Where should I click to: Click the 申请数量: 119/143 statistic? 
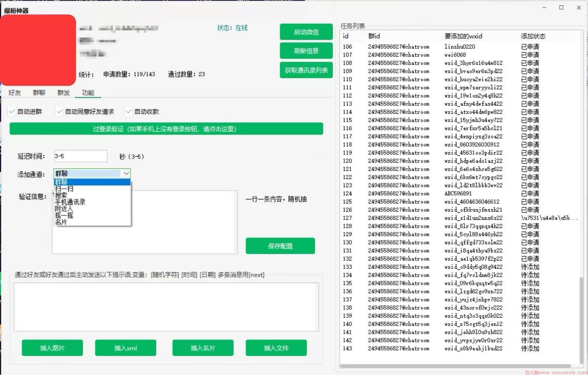tap(129, 74)
